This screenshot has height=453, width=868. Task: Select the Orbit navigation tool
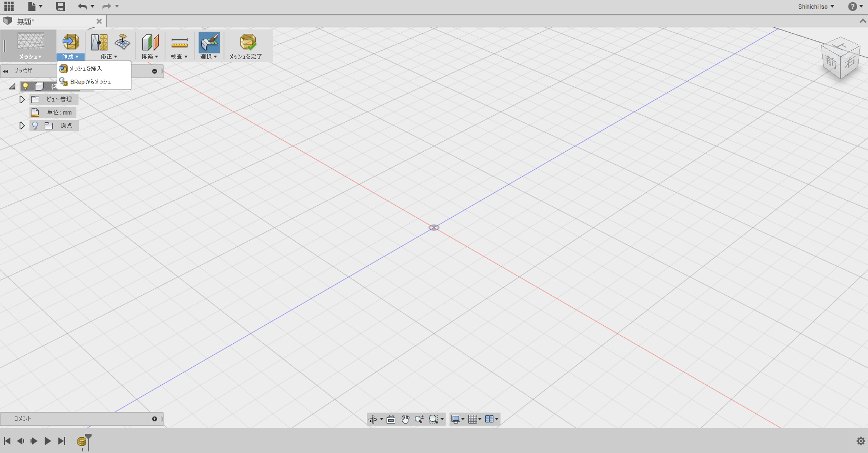tap(373, 419)
